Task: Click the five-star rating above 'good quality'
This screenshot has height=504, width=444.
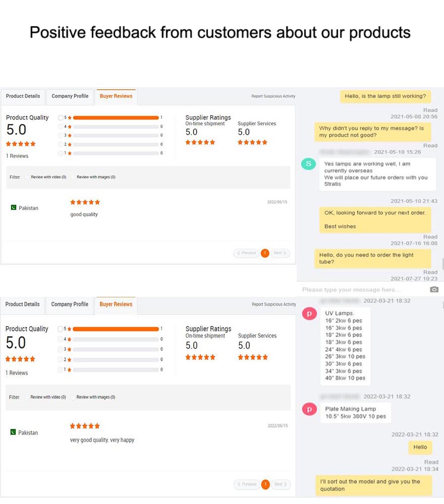Action: coord(85,202)
